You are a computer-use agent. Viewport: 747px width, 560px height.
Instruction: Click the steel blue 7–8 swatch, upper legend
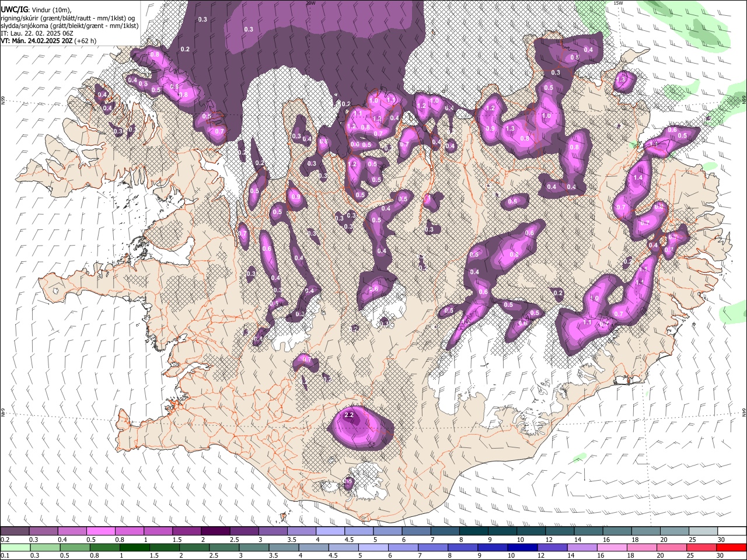444,531
